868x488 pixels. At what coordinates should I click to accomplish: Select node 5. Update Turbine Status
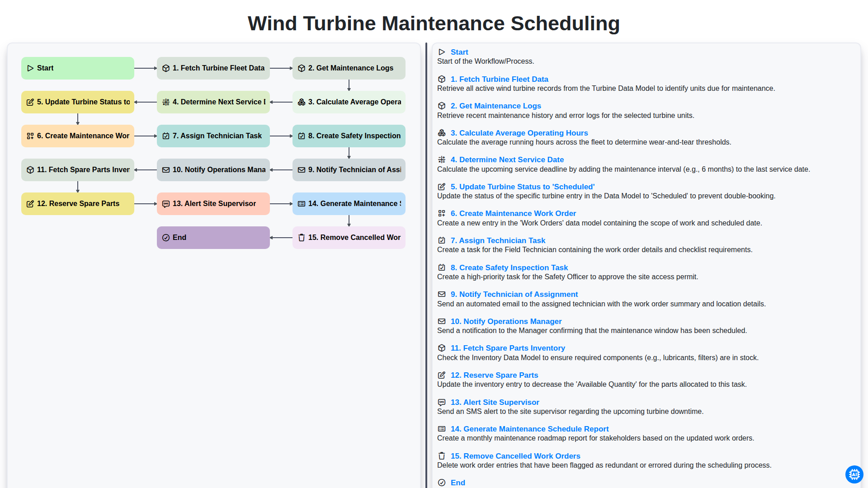coord(78,102)
